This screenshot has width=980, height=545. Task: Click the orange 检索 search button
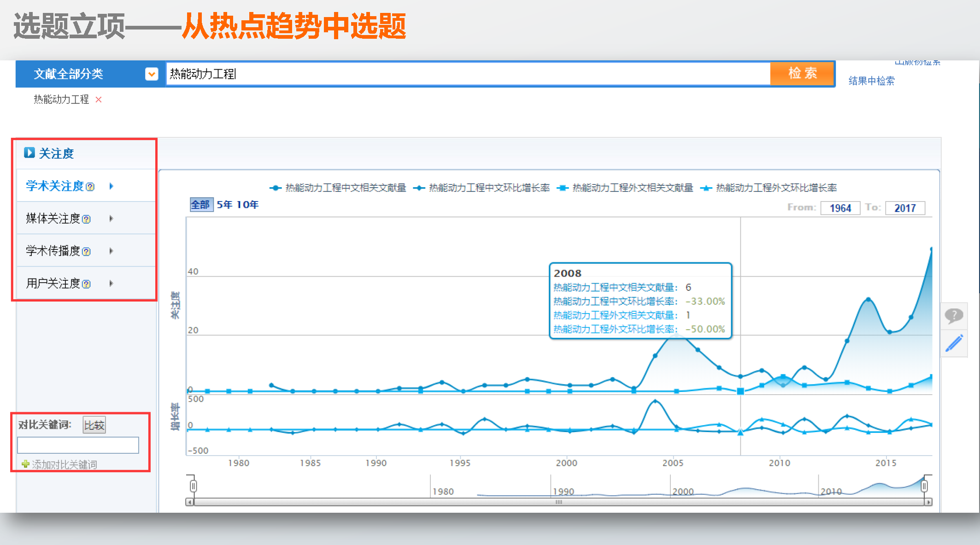coord(802,73)
